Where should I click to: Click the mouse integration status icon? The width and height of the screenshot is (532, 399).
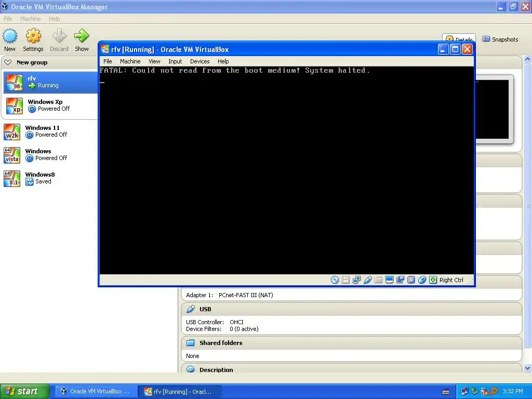tap(422, 280)
